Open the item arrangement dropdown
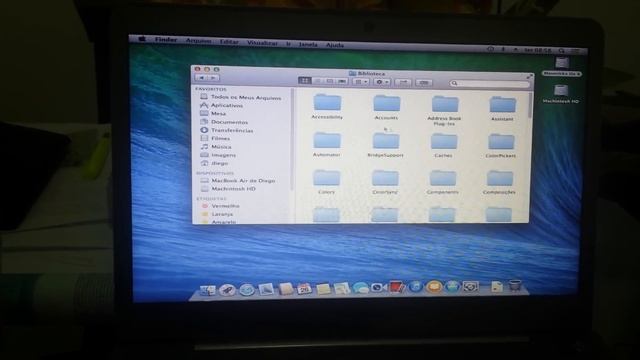This screenshot has height=360, width=640. click(x=361, y=82)
